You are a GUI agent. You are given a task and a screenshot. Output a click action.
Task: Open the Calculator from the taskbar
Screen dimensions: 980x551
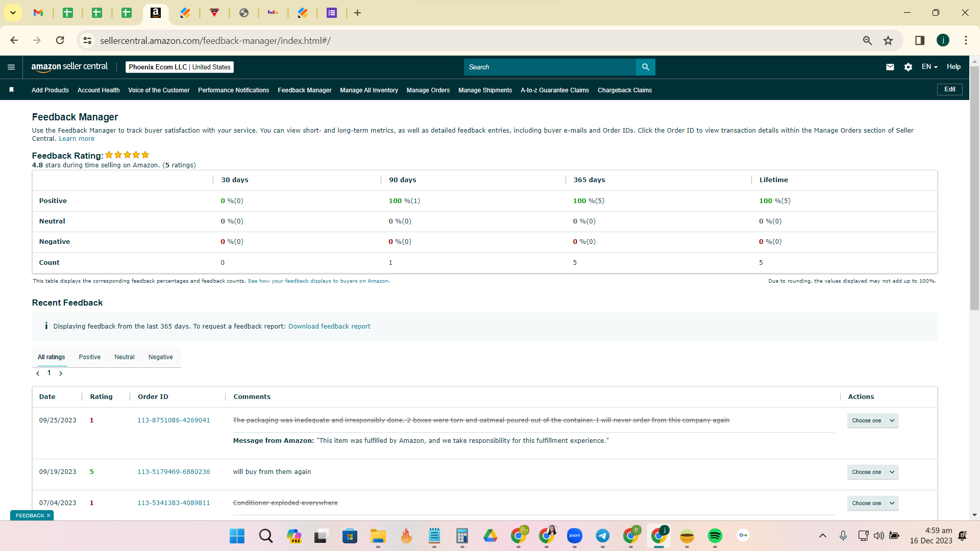coord(462,536)
